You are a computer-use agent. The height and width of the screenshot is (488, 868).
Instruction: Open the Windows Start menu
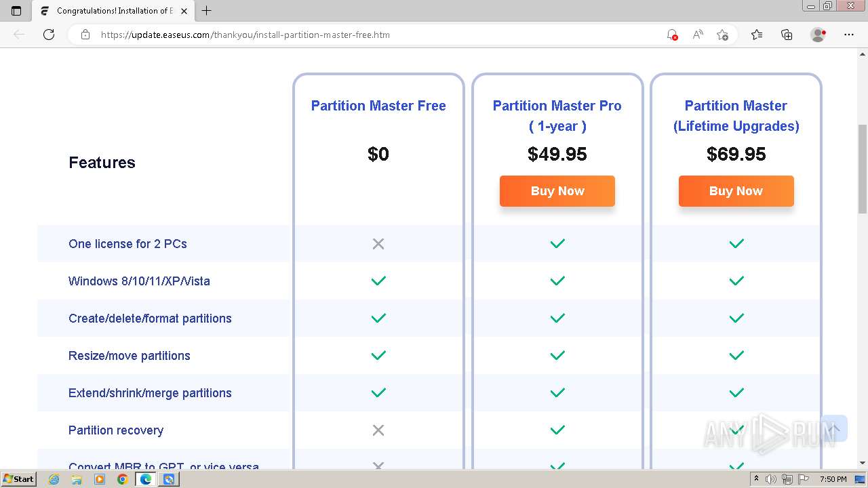coord(18,479)
